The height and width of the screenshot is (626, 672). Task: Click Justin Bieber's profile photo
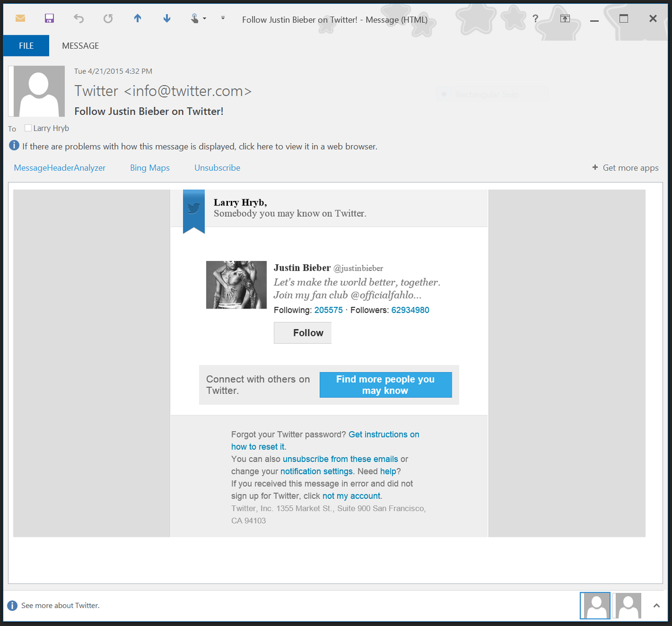pos(236,284)
